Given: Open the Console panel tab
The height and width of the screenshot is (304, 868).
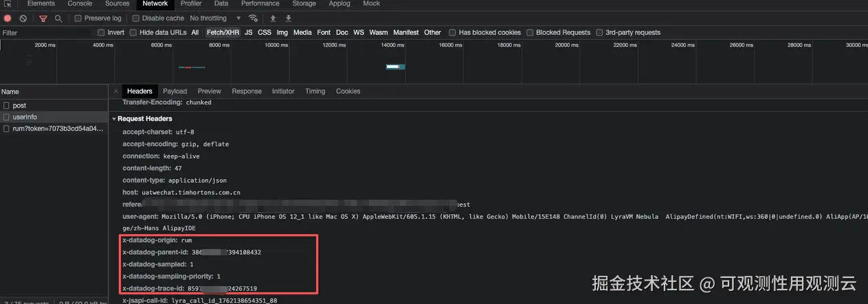Looking at the screenshot, I should (80, 4).
